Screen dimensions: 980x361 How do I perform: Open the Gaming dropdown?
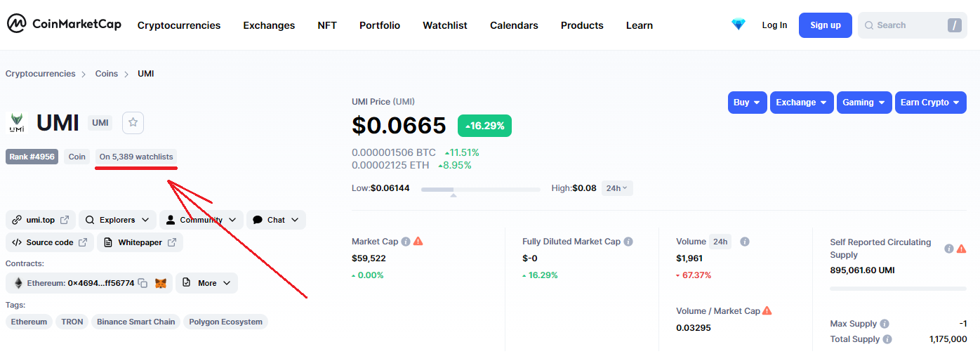click(x=864, y=103)
